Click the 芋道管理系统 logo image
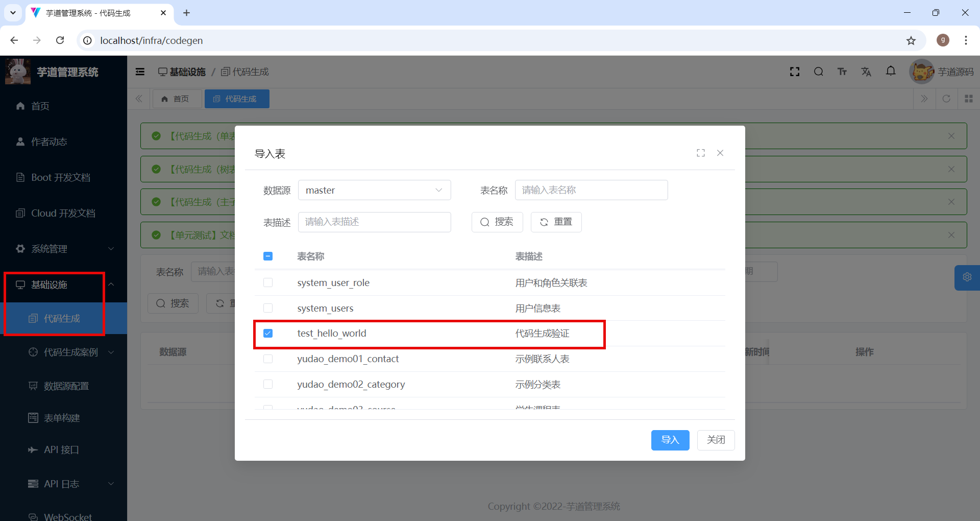The image size is (980, 521). tap(18, 72)
